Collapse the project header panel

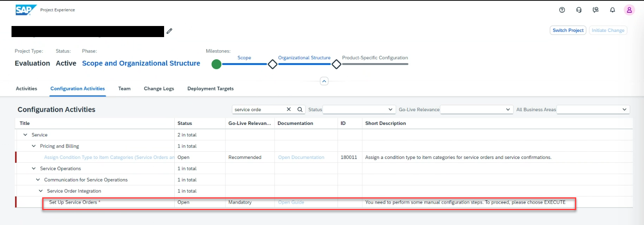324,81
